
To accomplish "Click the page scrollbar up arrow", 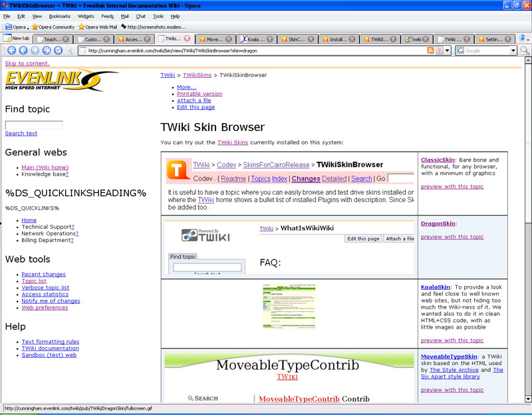I will tap(528, 61).
